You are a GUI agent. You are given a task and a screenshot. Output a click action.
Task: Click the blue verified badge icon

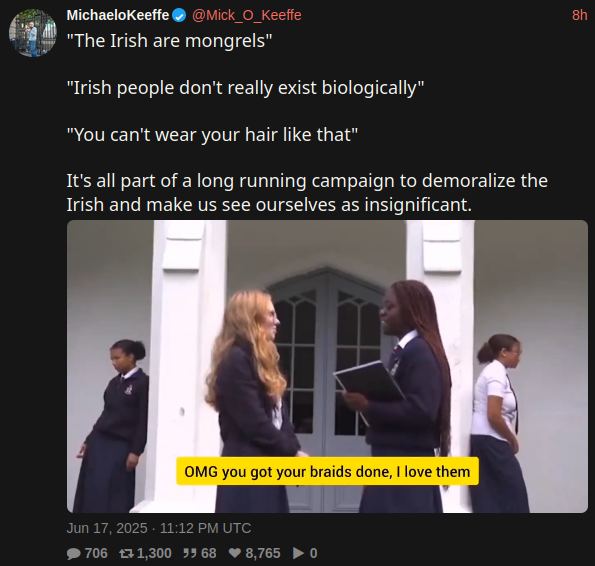pos(179,16)
